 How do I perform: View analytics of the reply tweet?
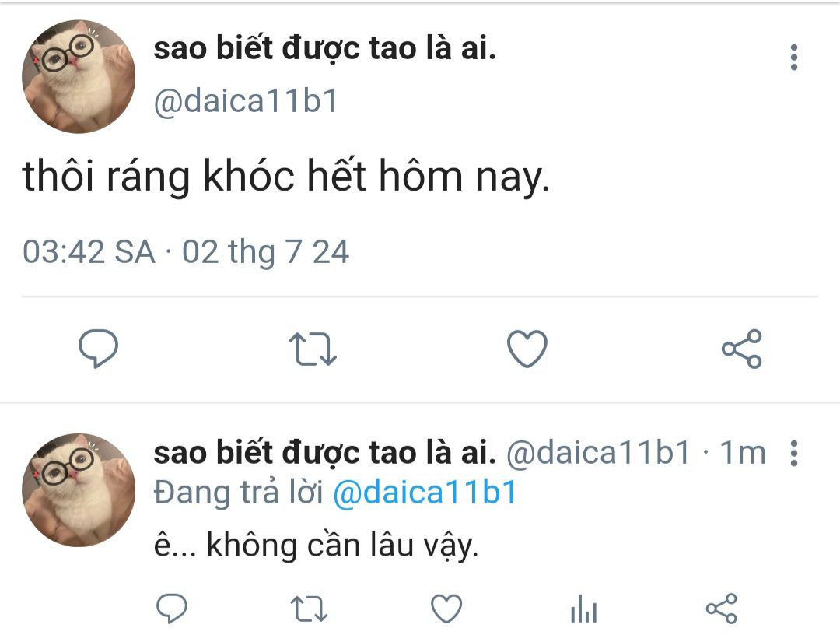point(584,609)
